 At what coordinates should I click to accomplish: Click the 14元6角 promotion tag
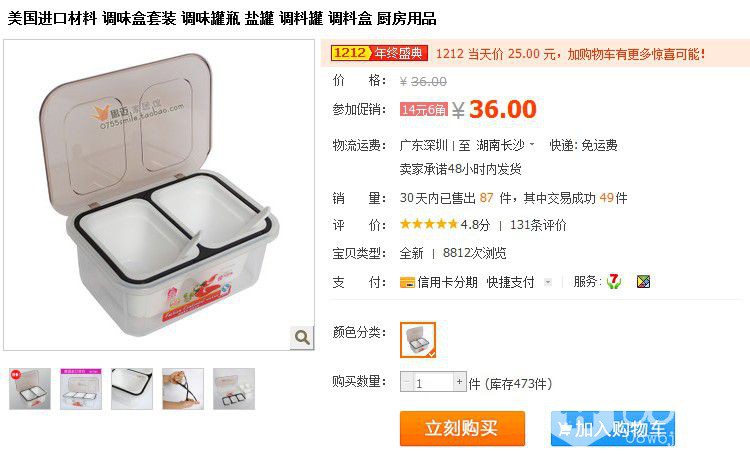pyautogui.click(x=424, y=110)
